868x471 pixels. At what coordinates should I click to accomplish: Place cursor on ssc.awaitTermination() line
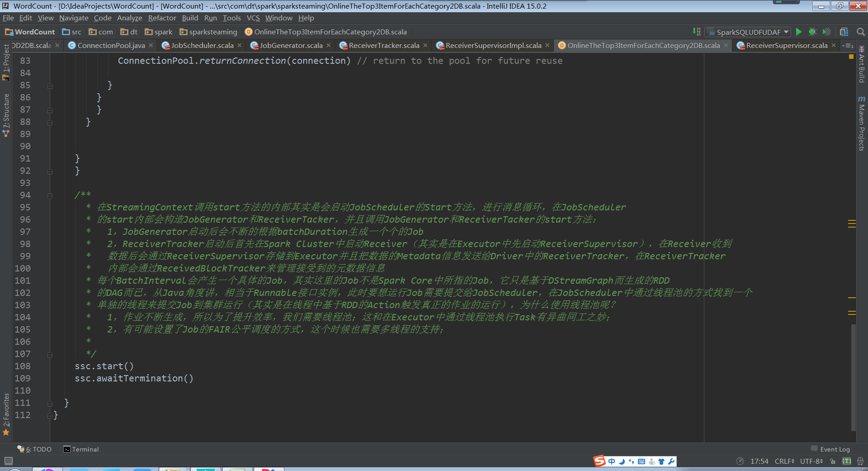coord(134,378)
